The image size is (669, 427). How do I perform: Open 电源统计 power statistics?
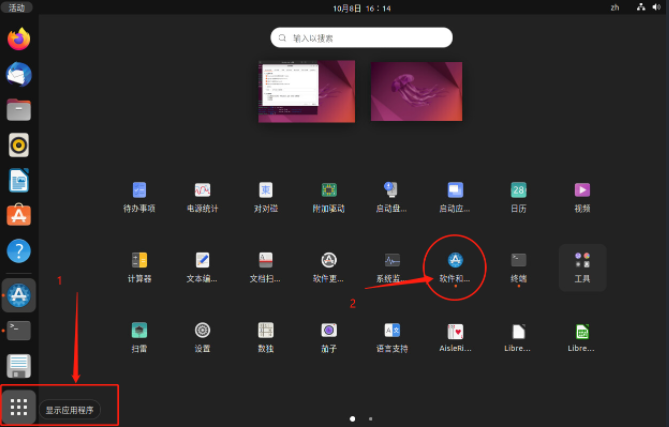pyautogui.click(x=202, y=197)
